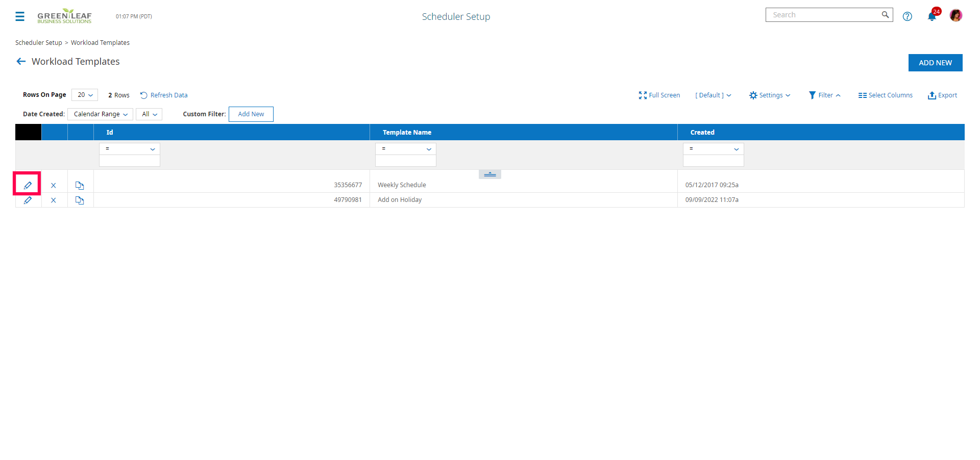Click the Add on Holiday template name
The width and height of the screenshot is (980, 460).
point(400,200)
